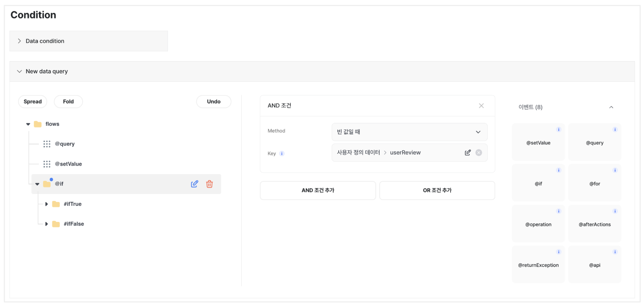The height and width of the screenshot is (306, 644).
Task: Click the Undo button
Action: pyautogui.click(x=214, y=102)
